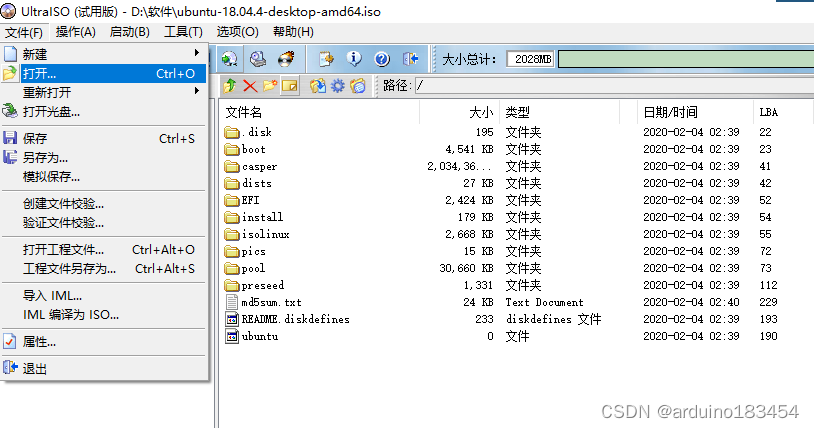Click the README.diskdefines file icon
The height and width of the screenshot is (428, 814).
pos(232,319)
